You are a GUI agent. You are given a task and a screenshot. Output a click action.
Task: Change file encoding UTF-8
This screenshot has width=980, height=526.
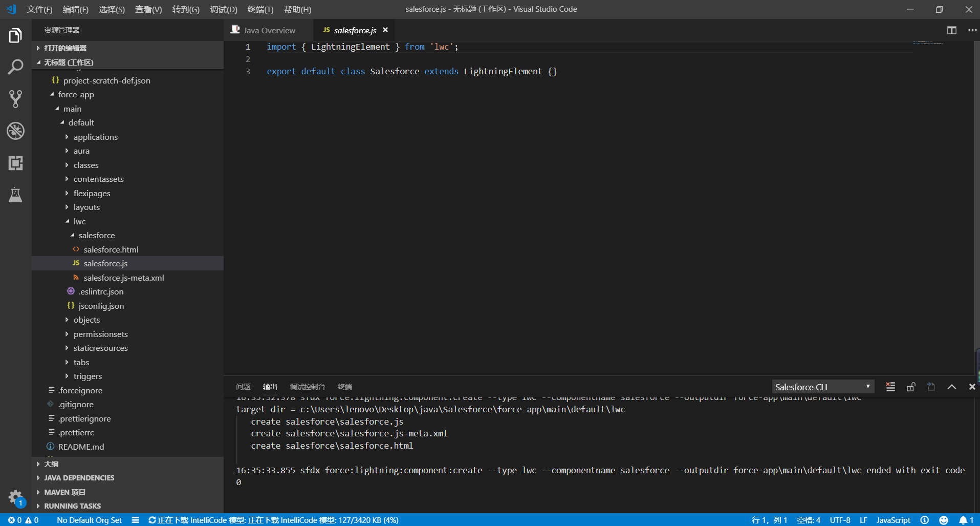(840, 520)
